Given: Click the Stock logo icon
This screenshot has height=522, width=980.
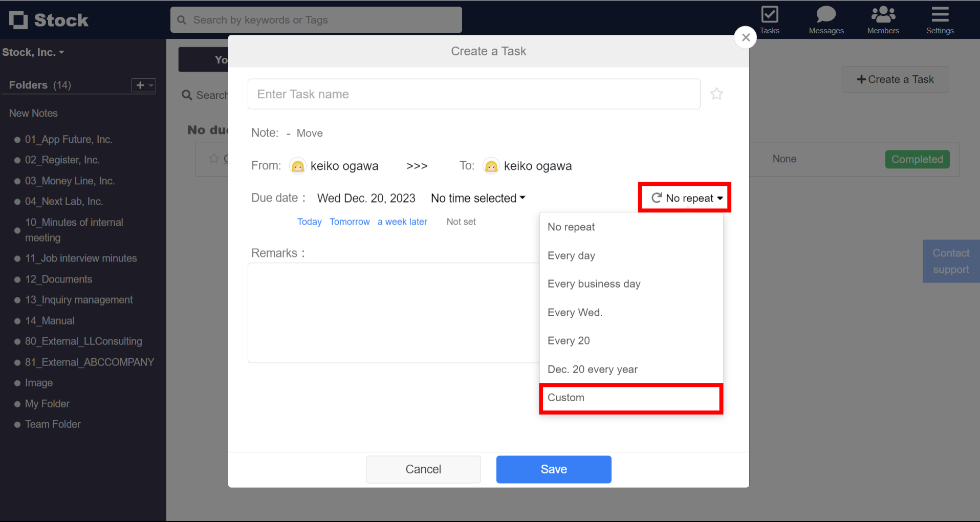Looking at the screenshot, I should tap(19, 19).
